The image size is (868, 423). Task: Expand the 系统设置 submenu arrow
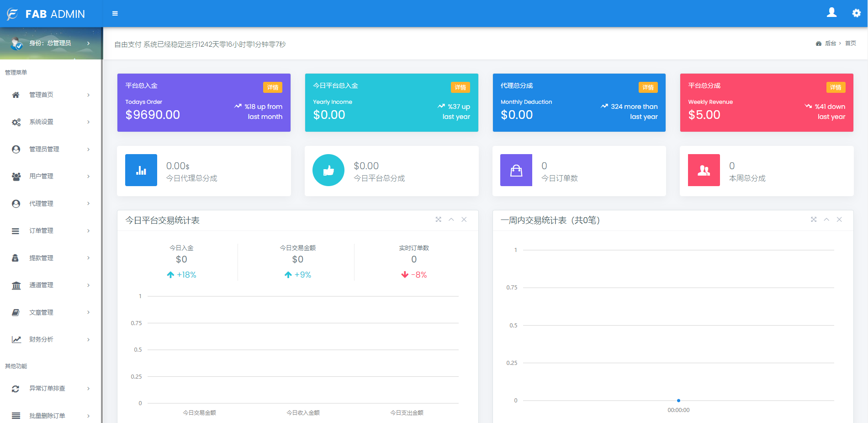[89, 122]
